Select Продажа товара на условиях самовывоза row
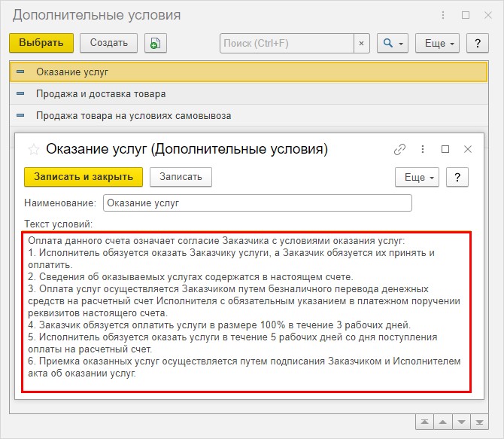The width and height of the screenshot is (504, 439). (249, 115)
